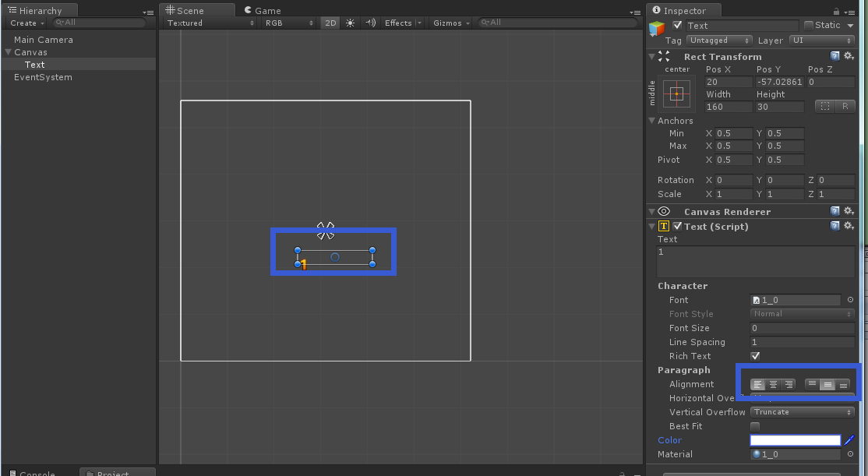Screen dimensions: 868x476
Task: Select the right text alignment icon
Action: pos(789,384)
